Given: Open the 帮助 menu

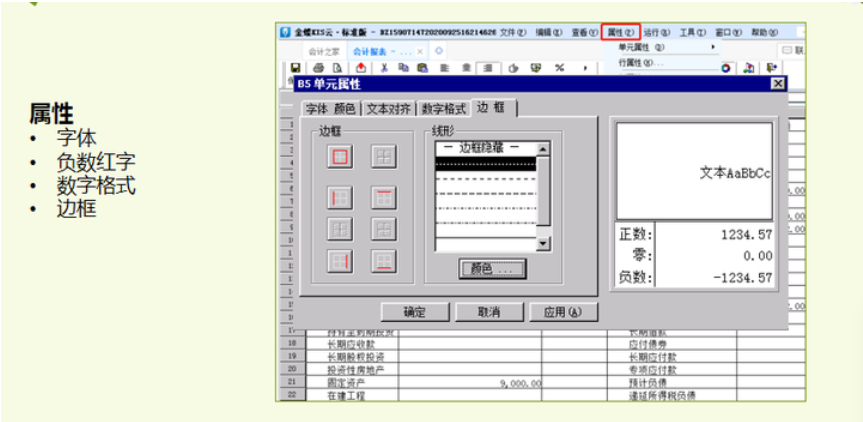Looking at the screenshot, I should point(764,32).
